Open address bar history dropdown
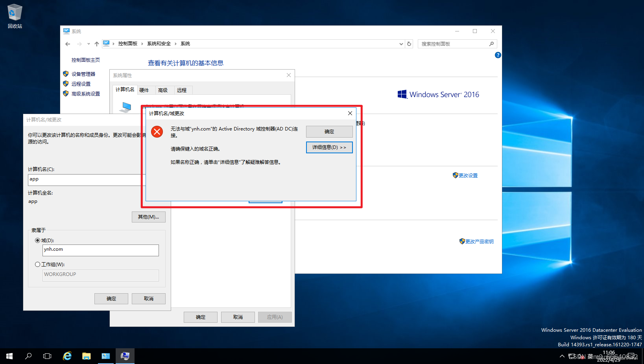The height and width of the screenshot is (364, 644). 401,44
